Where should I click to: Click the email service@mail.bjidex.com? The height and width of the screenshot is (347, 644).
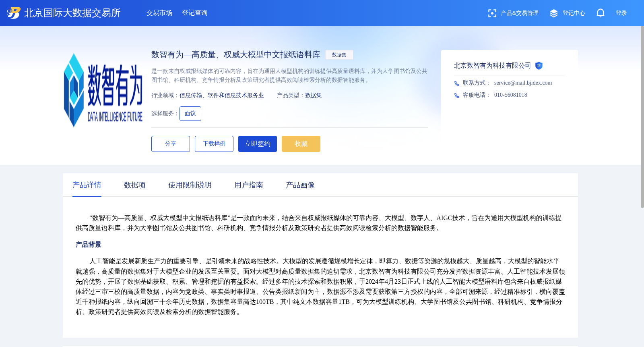point(523,83)
